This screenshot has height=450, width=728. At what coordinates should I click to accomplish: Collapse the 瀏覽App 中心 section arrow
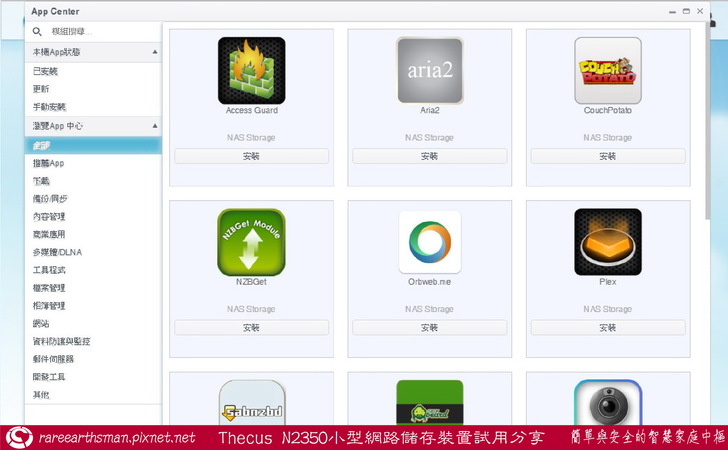(x=155, y=126)
